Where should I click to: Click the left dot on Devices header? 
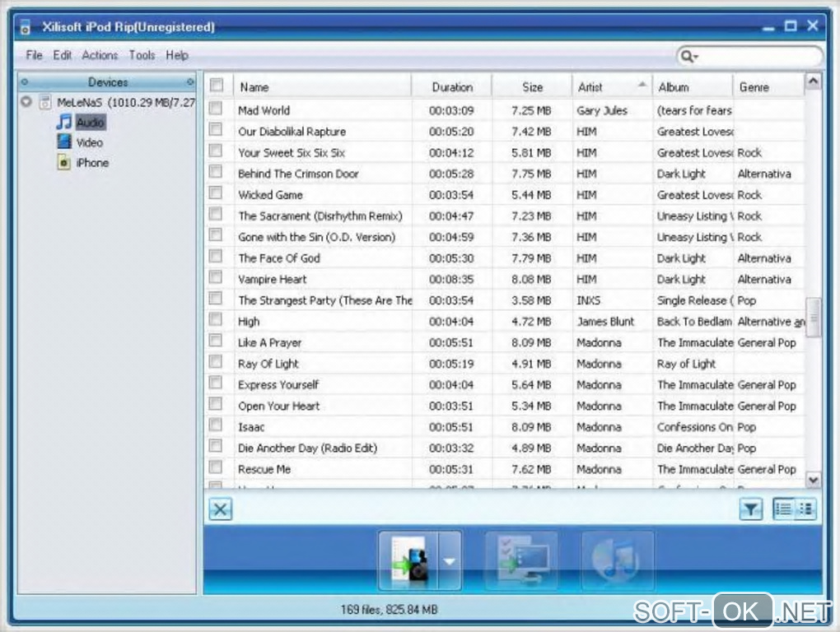[x=25, y=81]
